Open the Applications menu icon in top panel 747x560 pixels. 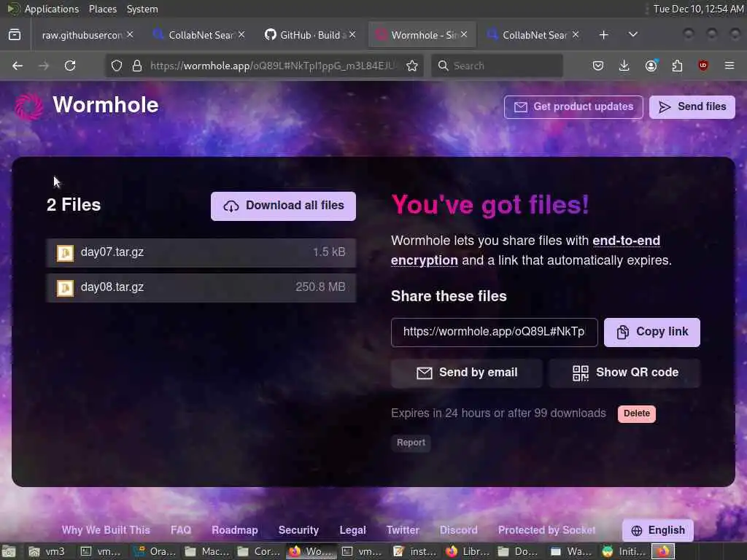[x=14, y=9]
